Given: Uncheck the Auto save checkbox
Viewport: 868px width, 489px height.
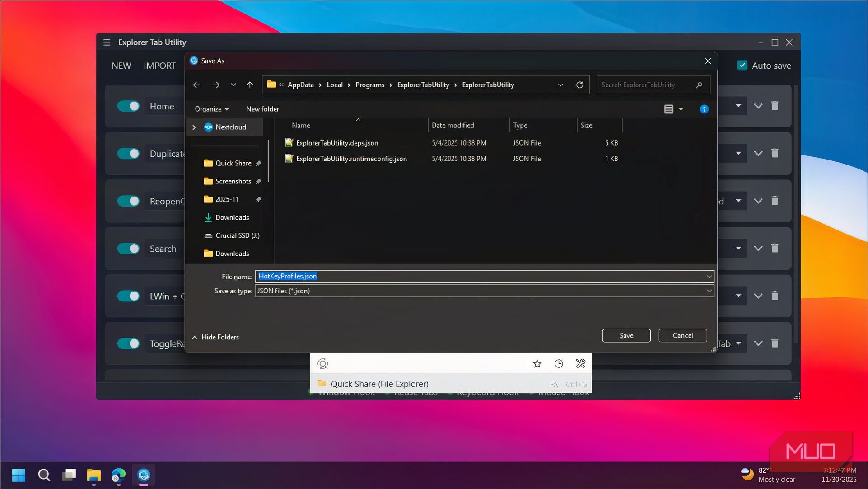Looking at the screenshot, I should [742, 65].
